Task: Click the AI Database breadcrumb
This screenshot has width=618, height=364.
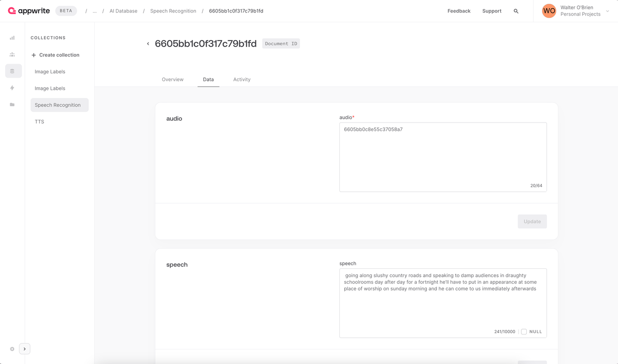Action: tap(123, 11)
